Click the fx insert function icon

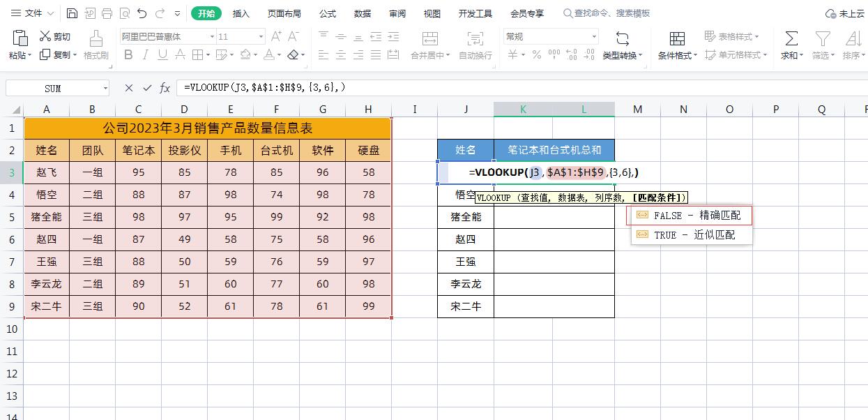click(165, 88)
